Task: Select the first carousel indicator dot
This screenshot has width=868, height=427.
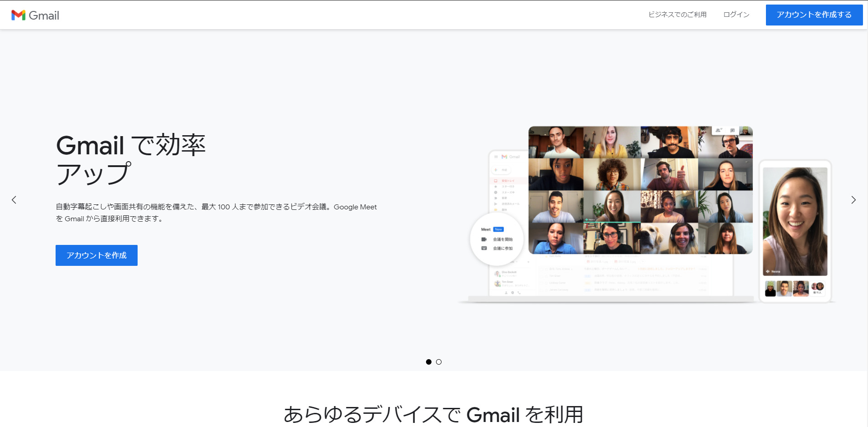Action: coord(429,362)
